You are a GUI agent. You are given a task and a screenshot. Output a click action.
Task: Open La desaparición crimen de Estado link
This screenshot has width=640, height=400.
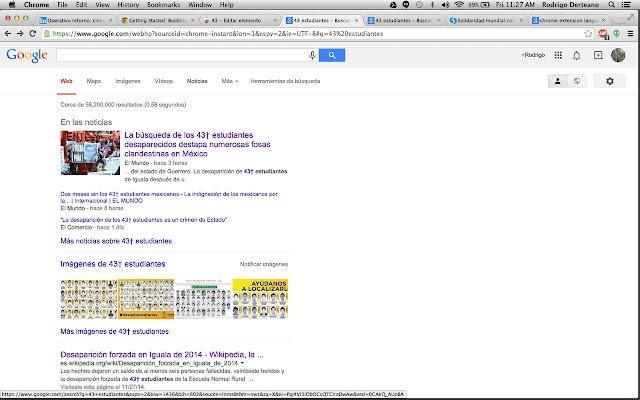tap(143, 220)
